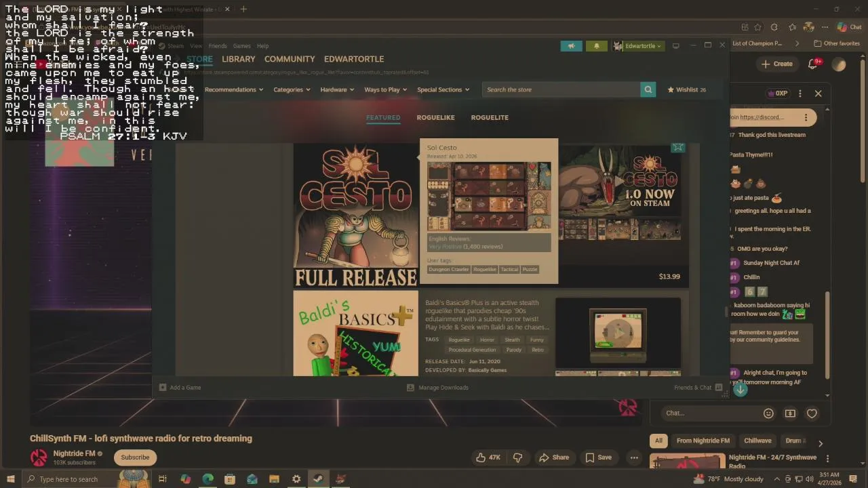Click Task View icon on taskbar
868x488 pixels.
[163, 479]
